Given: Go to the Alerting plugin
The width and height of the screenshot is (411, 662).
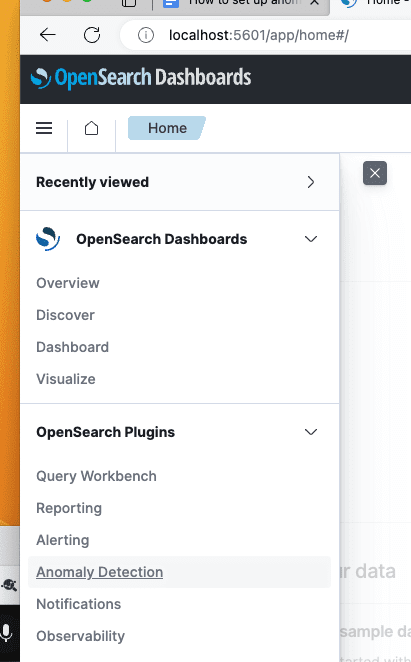Looking at the screenshot, I should tap(63, 540).
